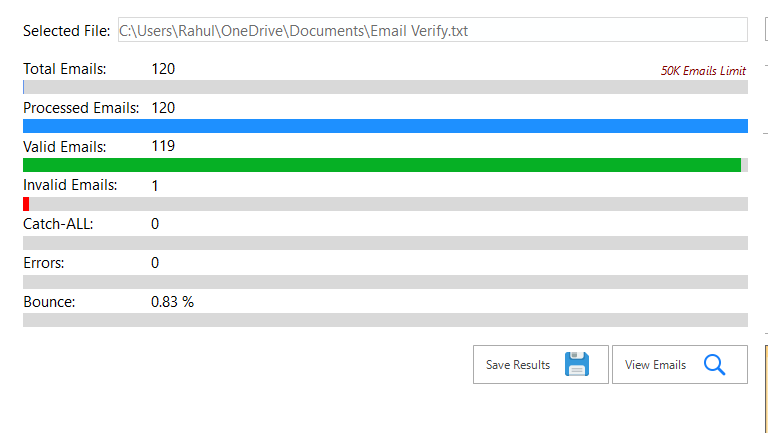Click the Save Results button
768x433 pixels.
pyautogui.click(x=541, y=364)
